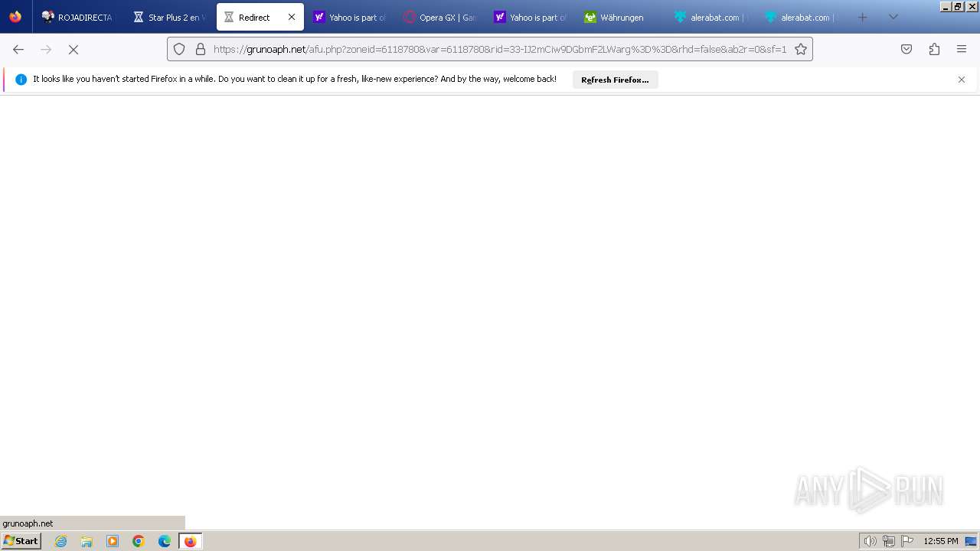Click the Show desktop button
This screenshot has height=551, width=980.
point(972,541)
